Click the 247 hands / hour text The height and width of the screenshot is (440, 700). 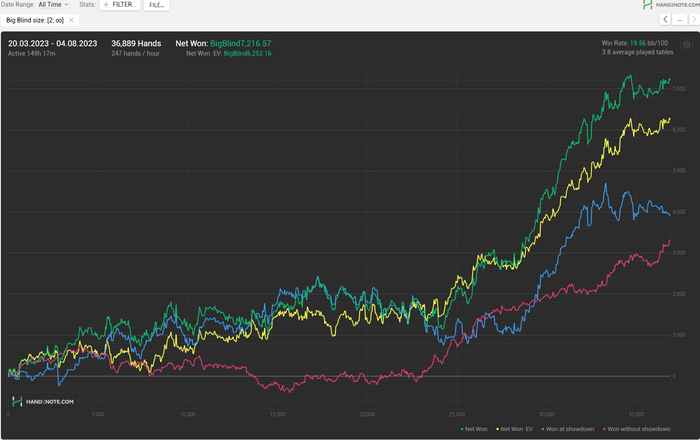(135, 54)
